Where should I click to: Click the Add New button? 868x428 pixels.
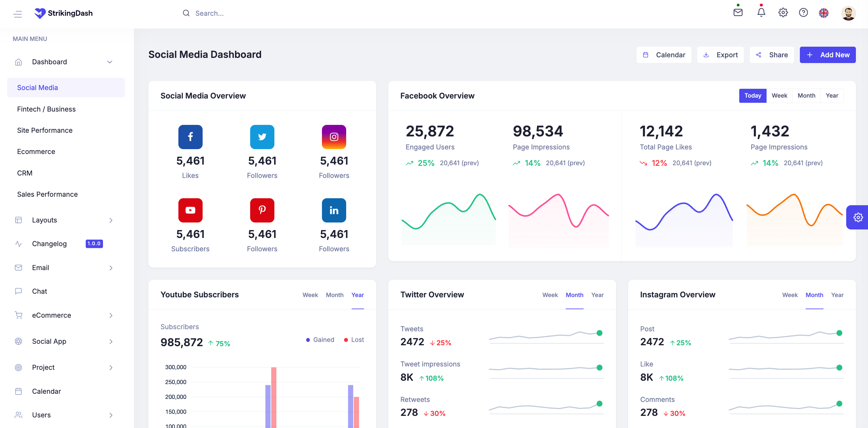(x=827, y=55)
